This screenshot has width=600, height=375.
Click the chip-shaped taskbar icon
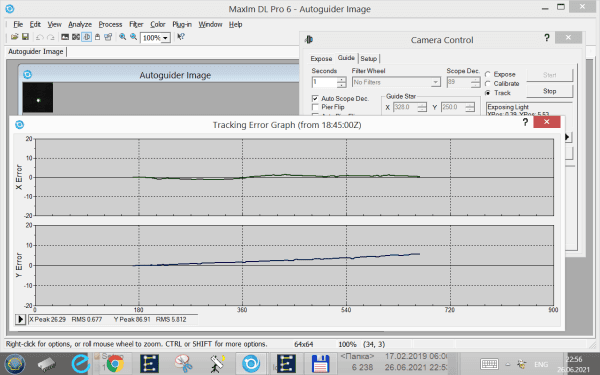tap(47, 364)
